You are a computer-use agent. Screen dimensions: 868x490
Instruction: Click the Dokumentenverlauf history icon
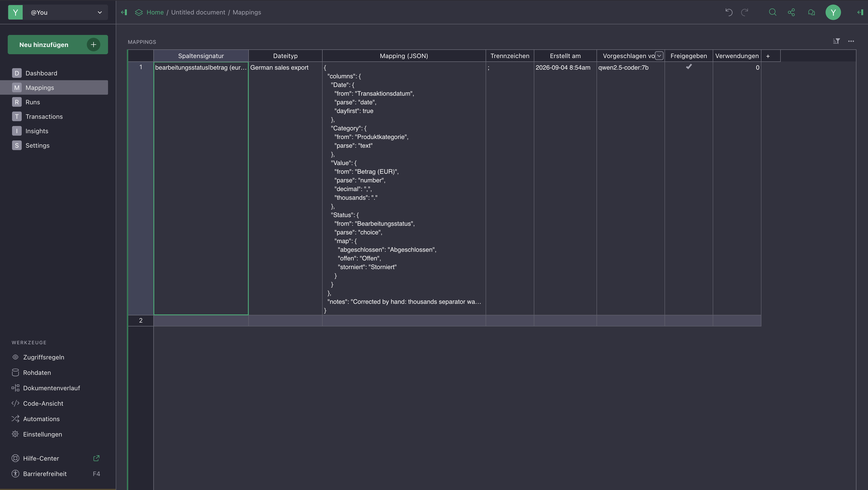point(15,388)
